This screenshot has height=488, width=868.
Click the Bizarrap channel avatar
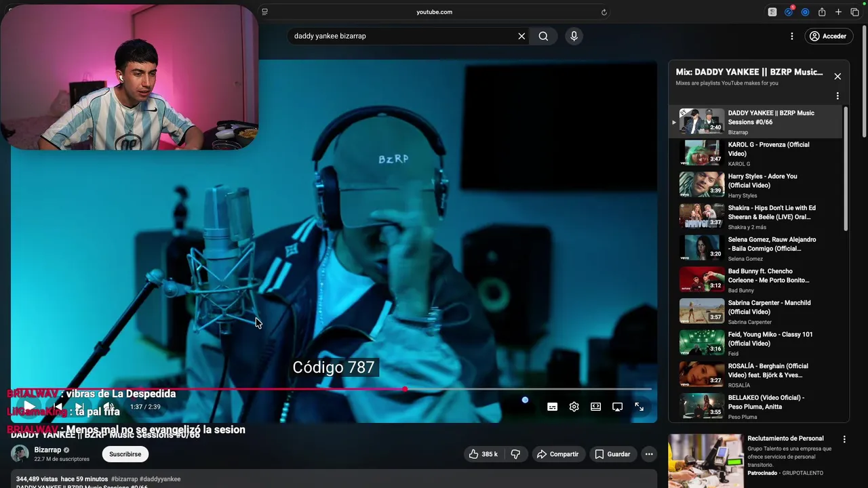pyautogui.click(x=20, y=454)
